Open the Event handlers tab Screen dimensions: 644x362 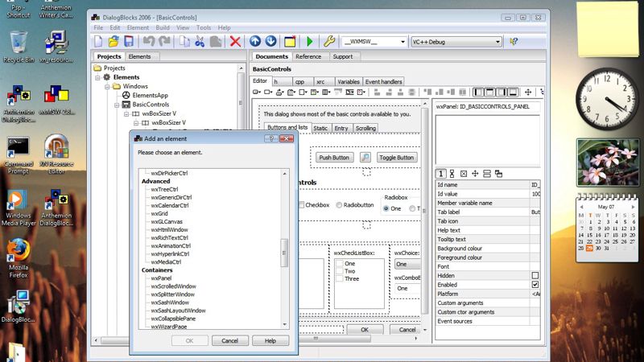(383, 82)
